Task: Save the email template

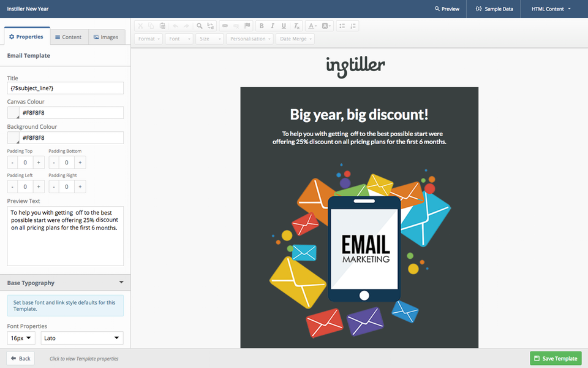Action: (x=556, y=358)
